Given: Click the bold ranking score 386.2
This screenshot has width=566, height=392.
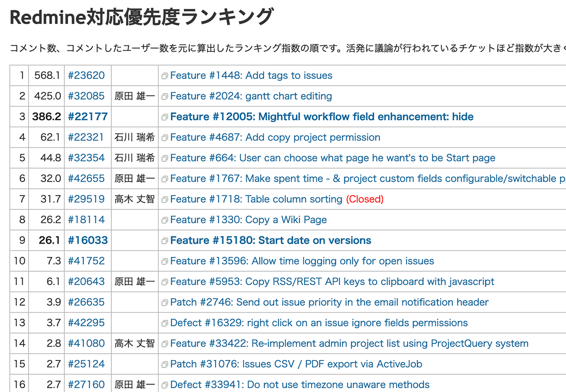Looking at the screenshot, I should [47, 117].
